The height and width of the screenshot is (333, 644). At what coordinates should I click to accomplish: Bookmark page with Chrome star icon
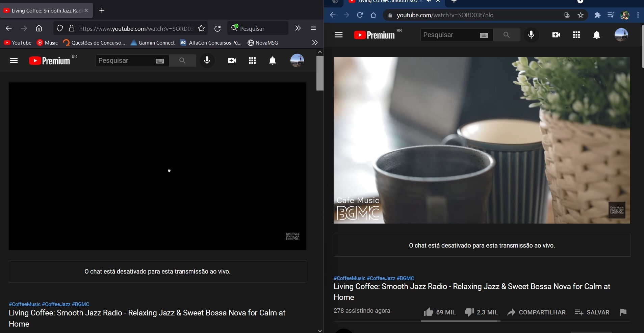[581, 15]
